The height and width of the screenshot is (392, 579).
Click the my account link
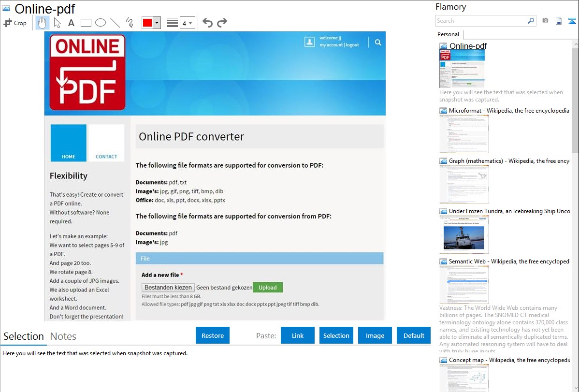[x=331, y=44]
